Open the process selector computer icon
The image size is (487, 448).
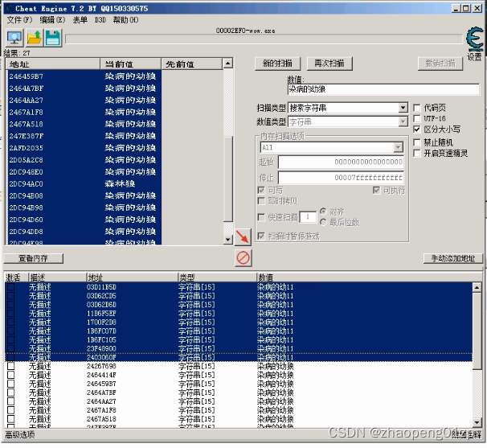pos(14,38)
